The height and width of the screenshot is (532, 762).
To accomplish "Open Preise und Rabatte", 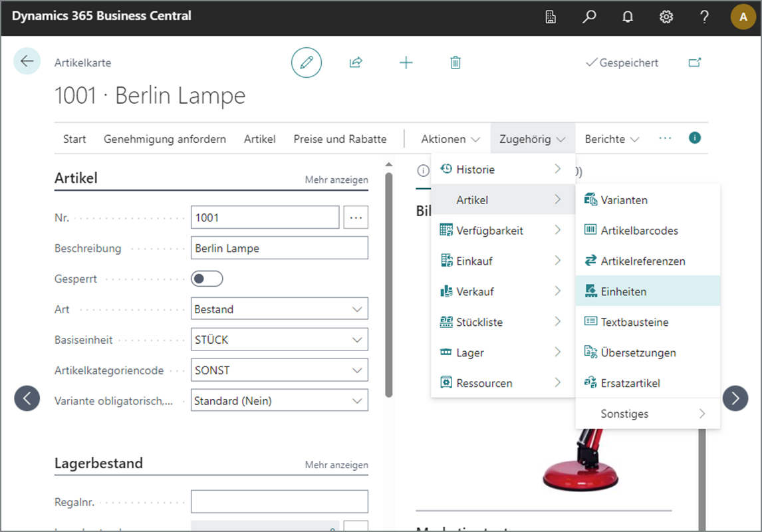I will tap(340, 139).
